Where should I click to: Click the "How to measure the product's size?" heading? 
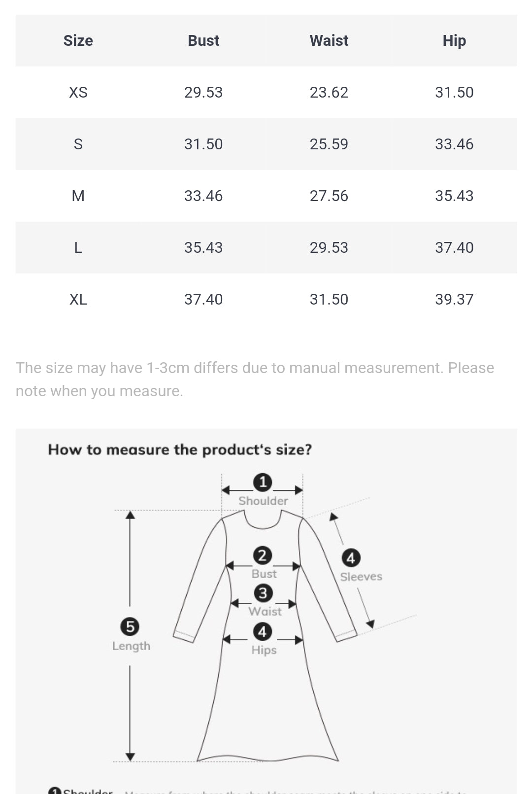(x=180, y=449)
